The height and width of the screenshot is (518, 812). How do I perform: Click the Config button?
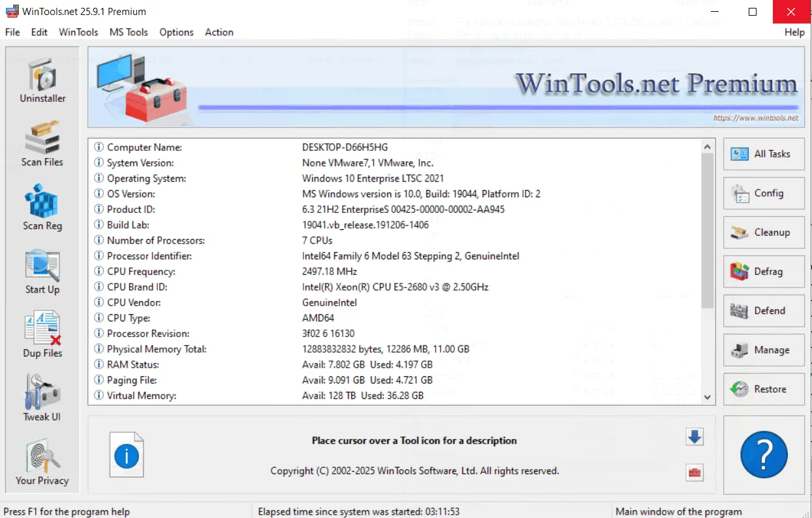[x=764, y=193]
